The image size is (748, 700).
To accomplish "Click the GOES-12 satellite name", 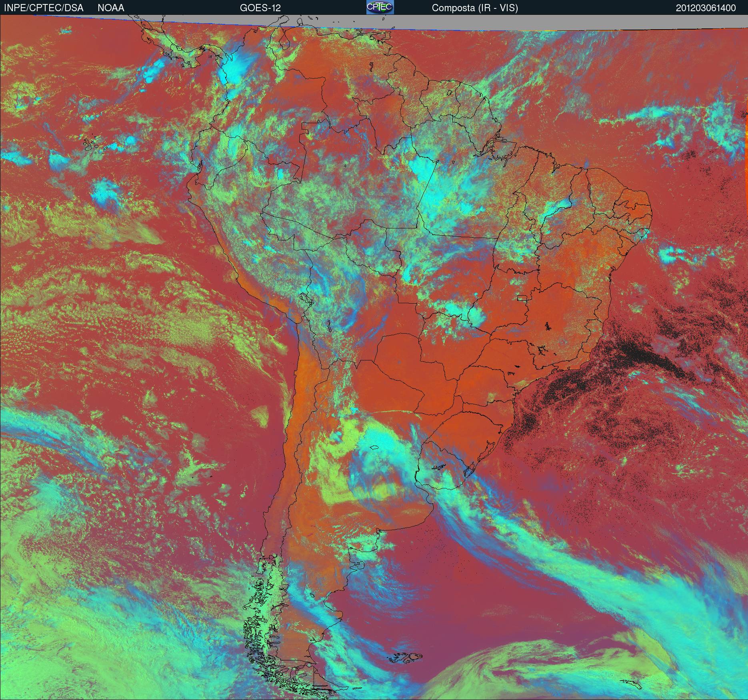I will click(x=260, y=8).
